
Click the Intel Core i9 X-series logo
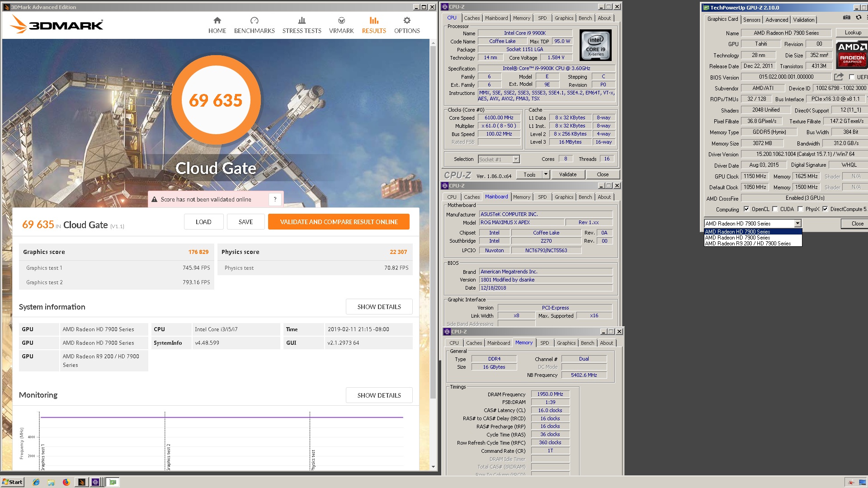coord(595,45)
